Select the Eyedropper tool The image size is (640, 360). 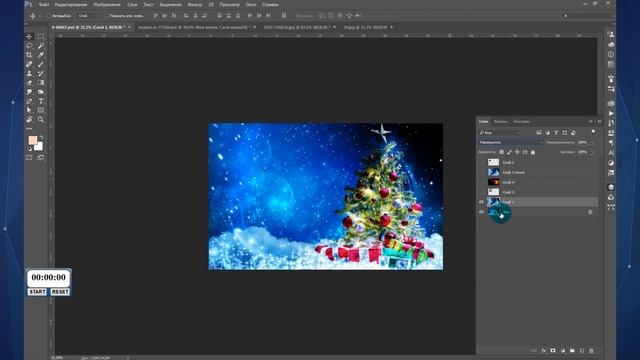(x=41, y=55)
